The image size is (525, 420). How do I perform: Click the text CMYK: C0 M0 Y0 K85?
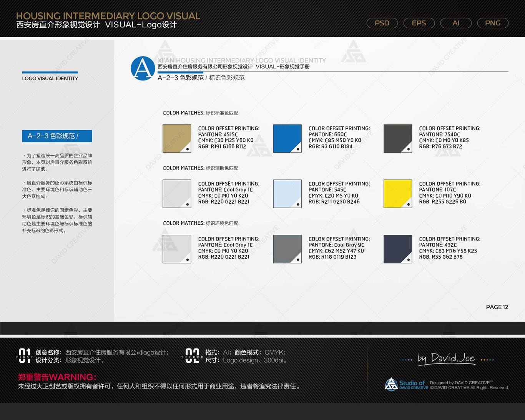tap(444, 140)
